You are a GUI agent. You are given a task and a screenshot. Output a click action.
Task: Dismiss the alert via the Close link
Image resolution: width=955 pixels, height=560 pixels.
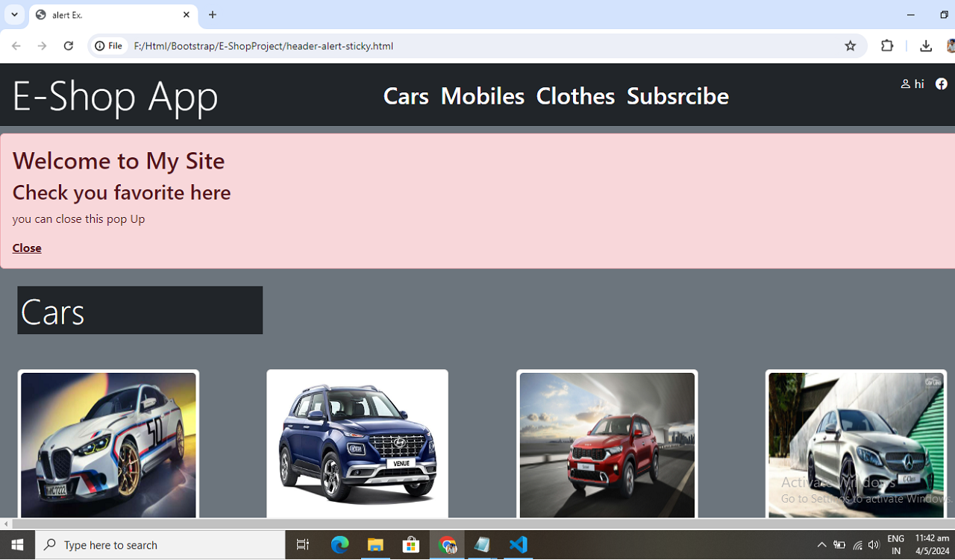click(x=27, y=248)
